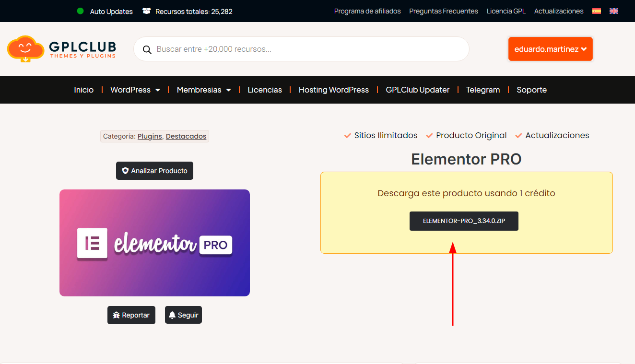
Task: Open the Soporte menu item
Action: tap(532, 90)
